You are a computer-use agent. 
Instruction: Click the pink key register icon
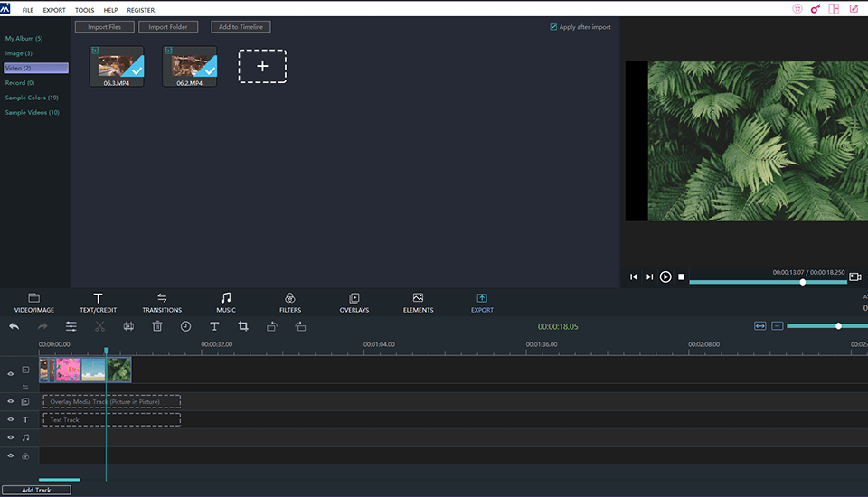(x=816, y=9)
